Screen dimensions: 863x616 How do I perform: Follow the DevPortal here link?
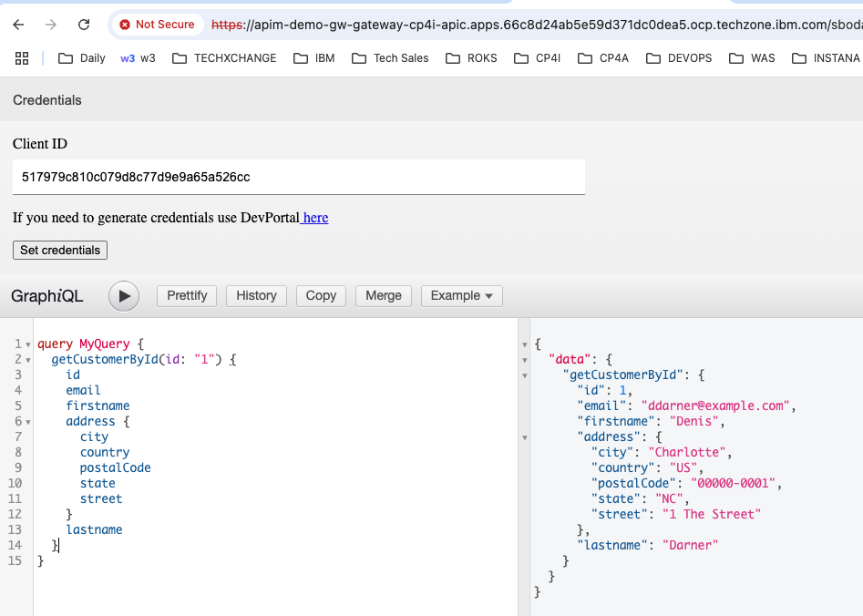tap(315, 218)
